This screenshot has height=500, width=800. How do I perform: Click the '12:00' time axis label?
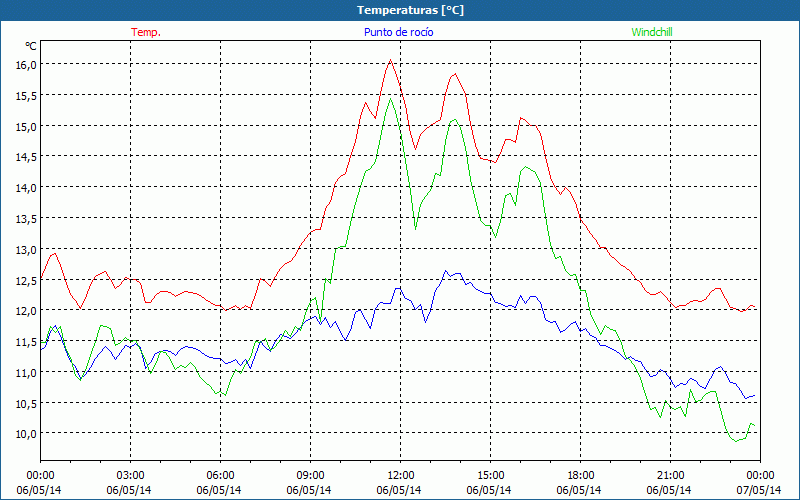coord(401,475)
